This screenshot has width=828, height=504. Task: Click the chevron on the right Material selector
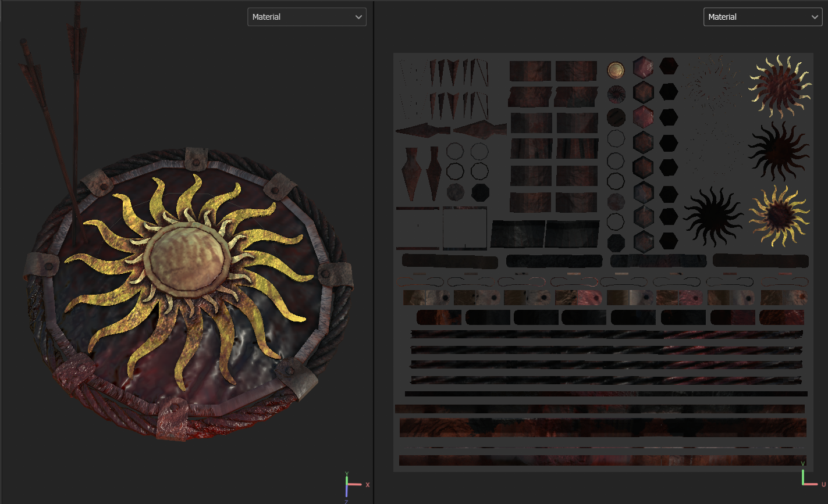(815, 17)
